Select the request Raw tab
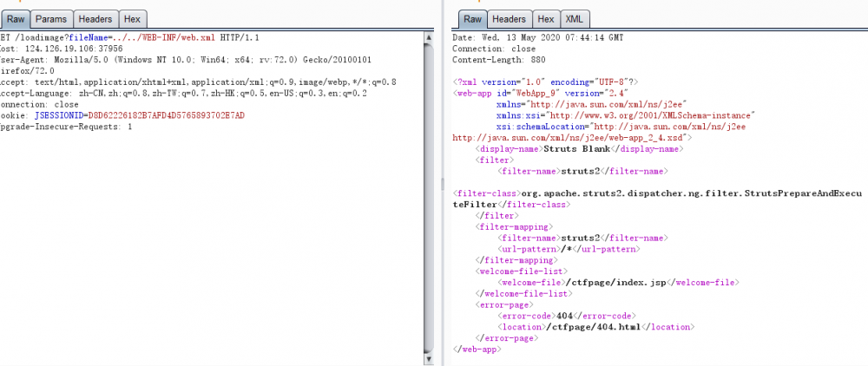 tap(16, 19)
